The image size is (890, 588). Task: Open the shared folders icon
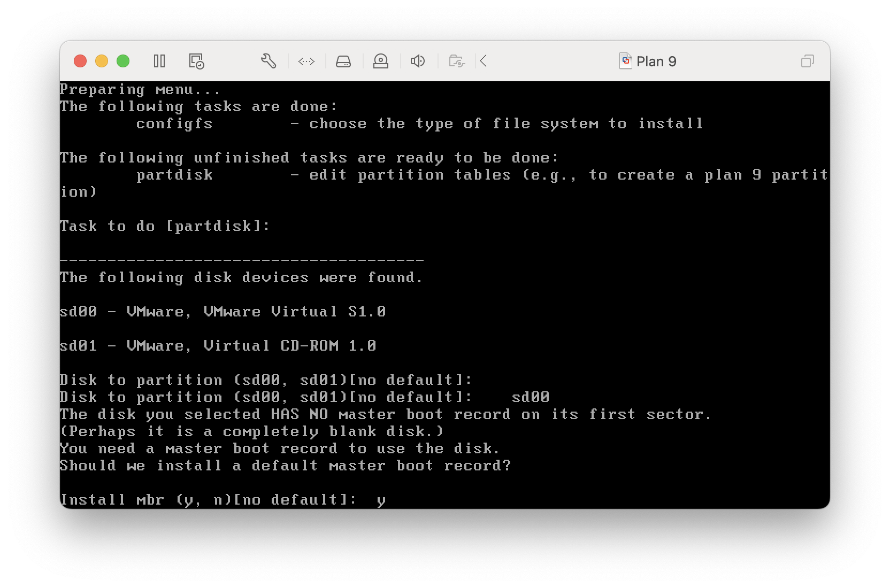(456, 61)
